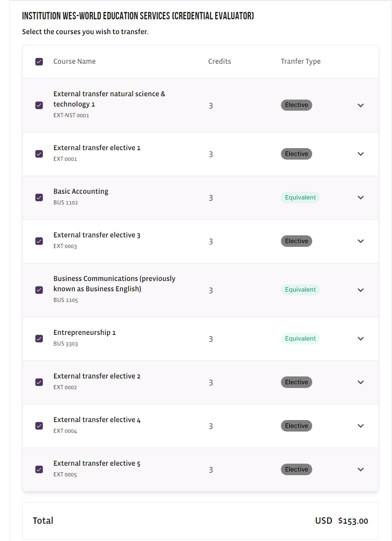Viewport: 392px width, 541px height.
Task: Deselect the Basic Accounting course checkbox
Action: click(39, 197)
